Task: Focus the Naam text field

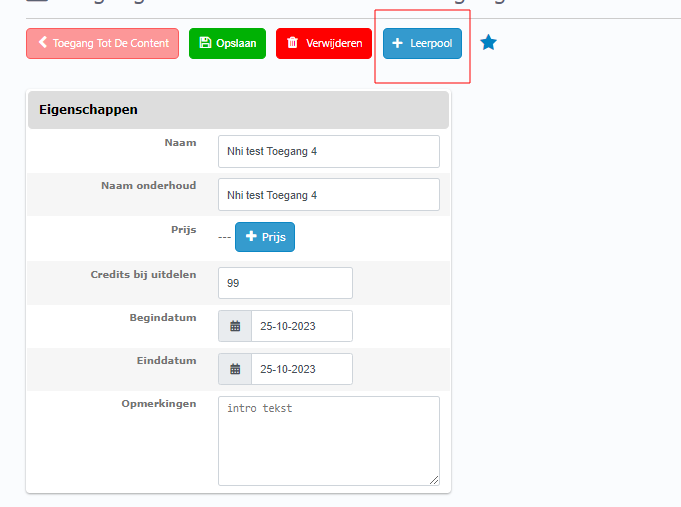Action: [328, 152]
